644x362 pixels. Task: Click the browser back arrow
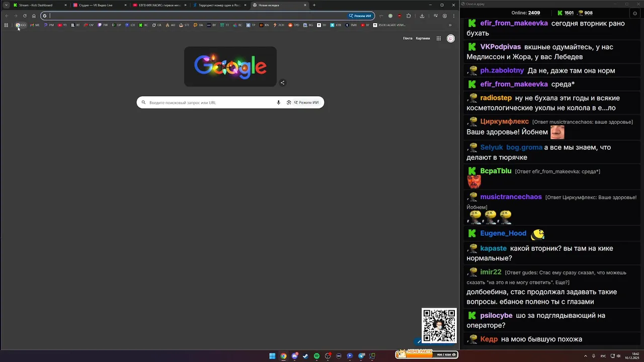(7, 16)
